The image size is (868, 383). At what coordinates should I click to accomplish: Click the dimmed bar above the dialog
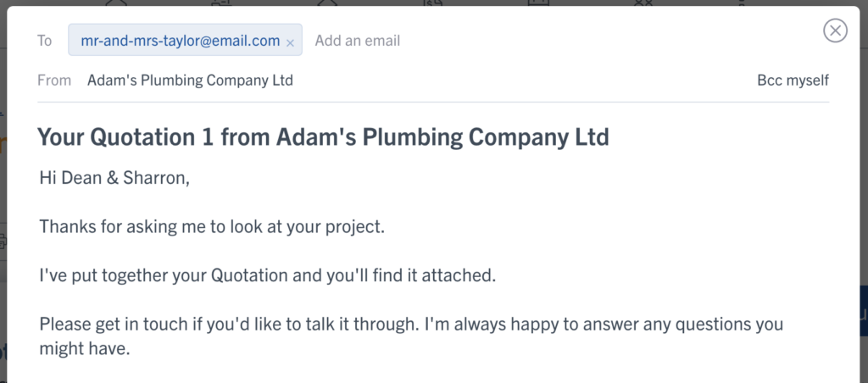point(434,3)
